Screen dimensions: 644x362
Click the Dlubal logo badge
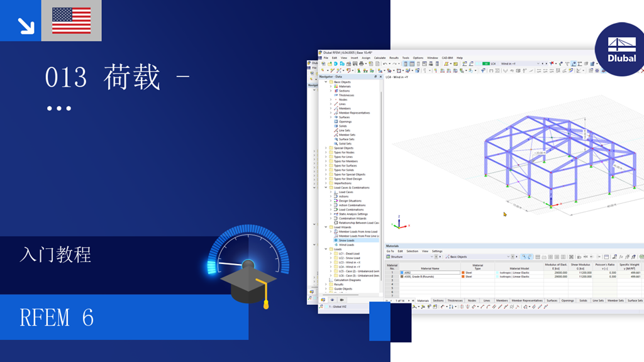pos(621,49)
